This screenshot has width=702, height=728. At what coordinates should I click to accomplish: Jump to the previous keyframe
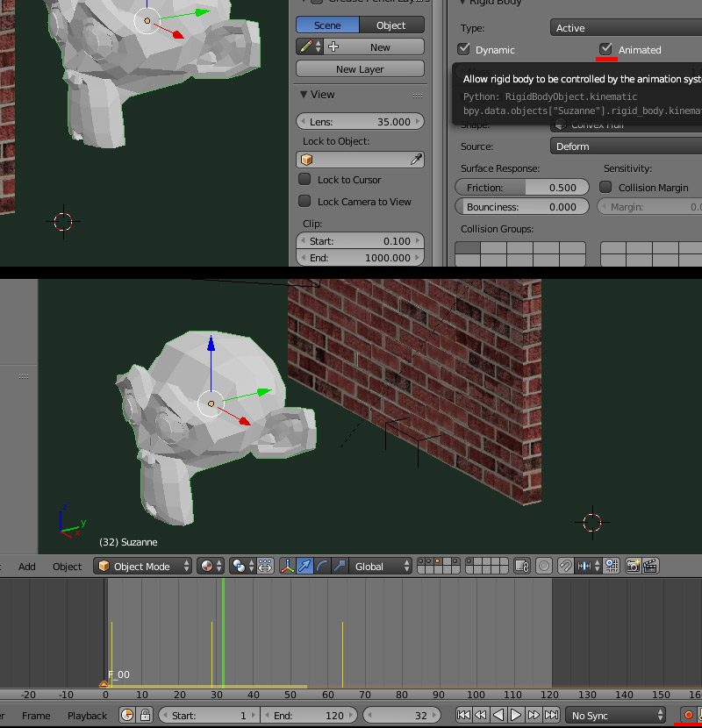point(481,715)
